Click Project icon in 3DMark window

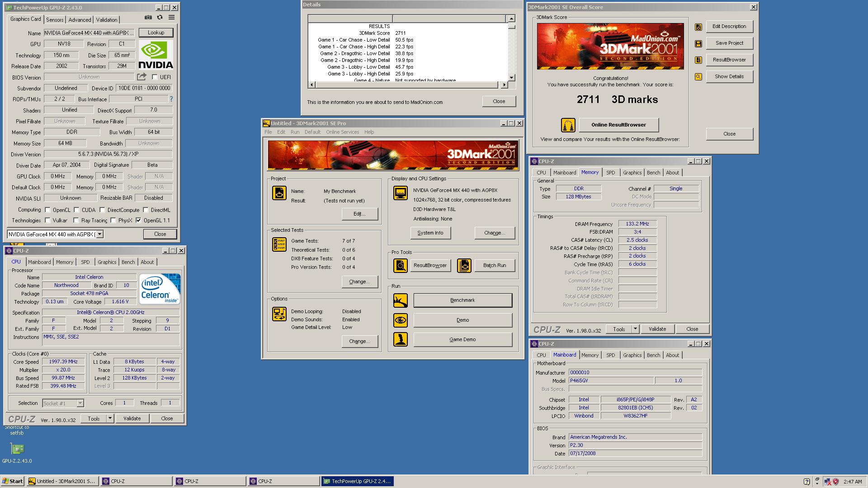279,193
